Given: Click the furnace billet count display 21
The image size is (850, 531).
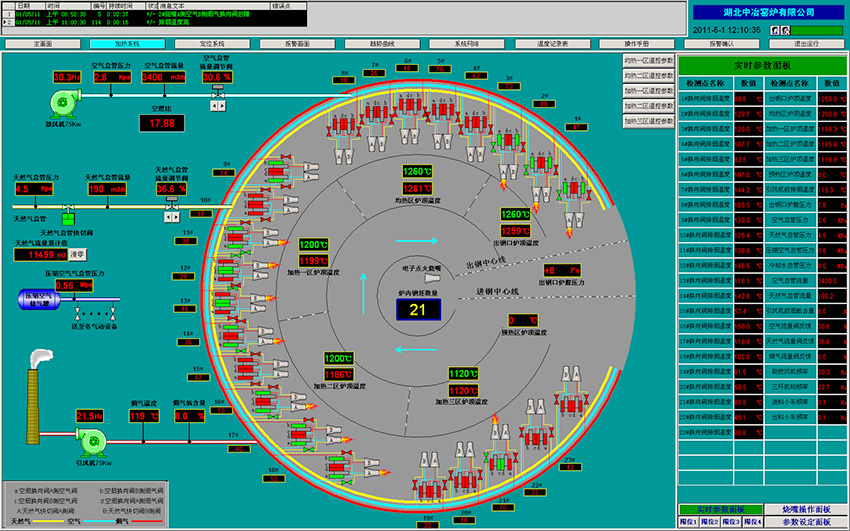Looking at the screenshot, I should (x=417, y=309).
